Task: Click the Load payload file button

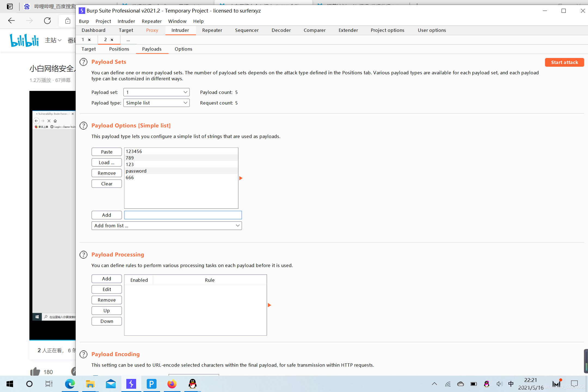Action: 106,163
